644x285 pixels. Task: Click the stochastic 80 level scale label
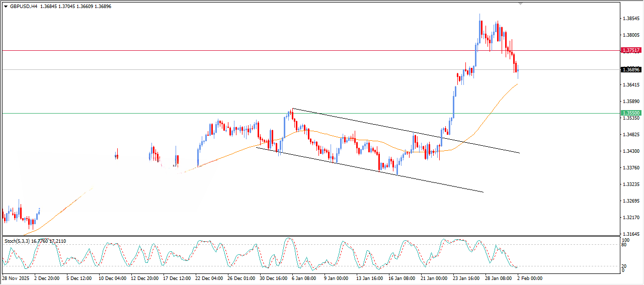click(624, 245)
